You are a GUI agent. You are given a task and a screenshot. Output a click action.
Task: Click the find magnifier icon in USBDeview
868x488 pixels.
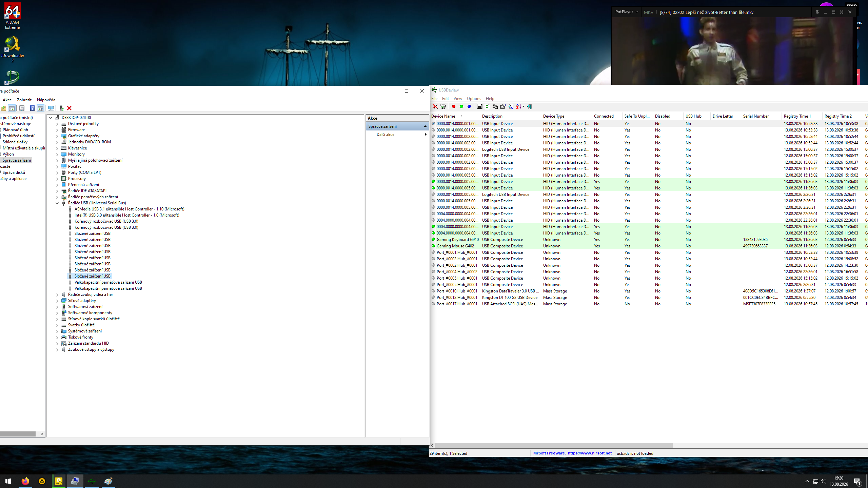pos(511,106)
